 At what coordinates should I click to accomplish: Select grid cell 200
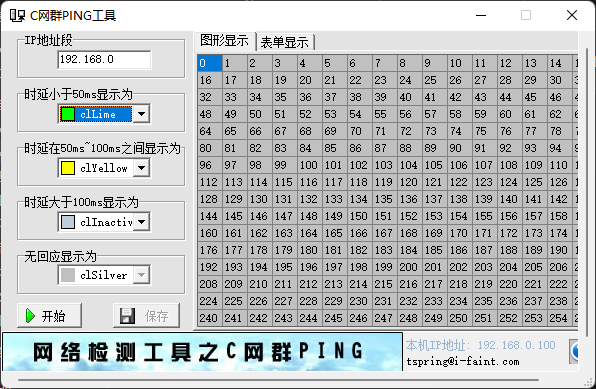click(x=410, y=267)
